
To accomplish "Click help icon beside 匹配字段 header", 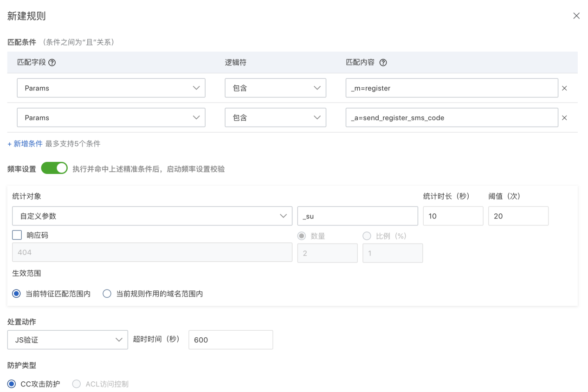I will pos(52,63).
